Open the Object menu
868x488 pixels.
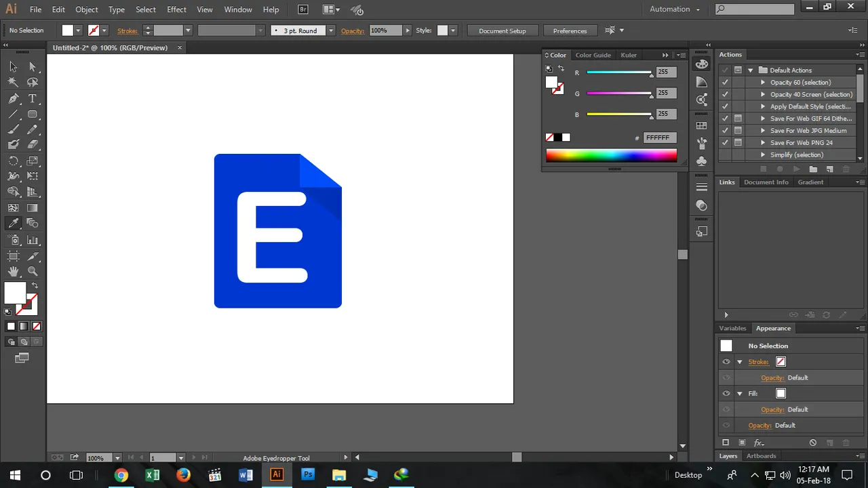pos(86,9)
